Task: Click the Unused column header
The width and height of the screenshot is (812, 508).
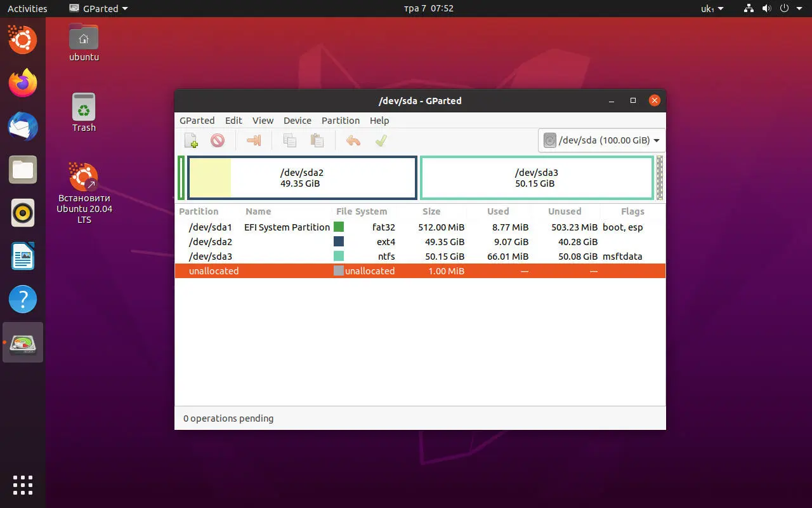Action: pyautogui.click(x=565, y=211)
